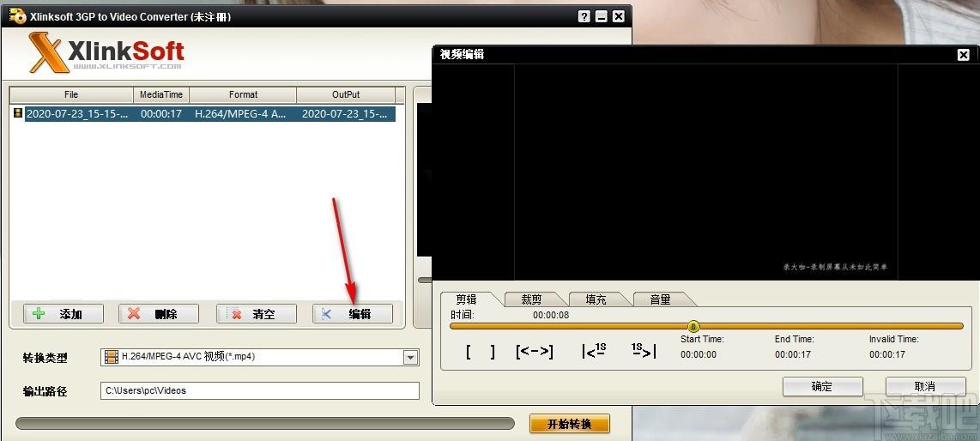Click the 删除 (delete) button
Image resolution: width=980 pixels, height=441 pixels.
coord(159,314)
